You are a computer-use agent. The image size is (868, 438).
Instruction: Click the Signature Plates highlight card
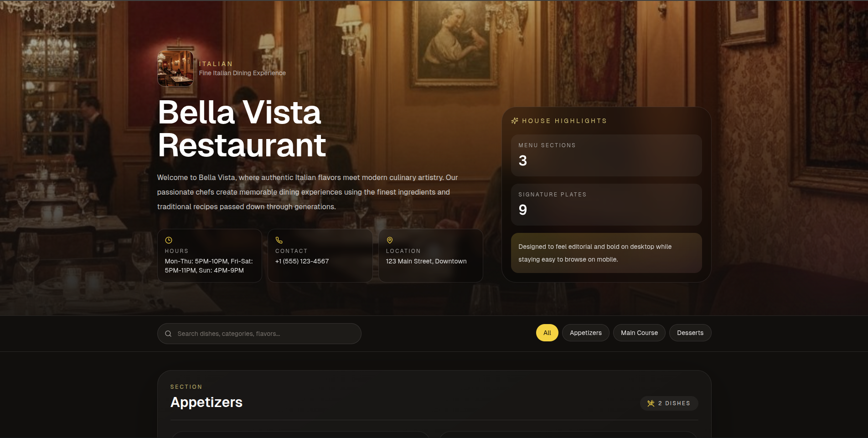pyautogui.click(x=606, y=204)
